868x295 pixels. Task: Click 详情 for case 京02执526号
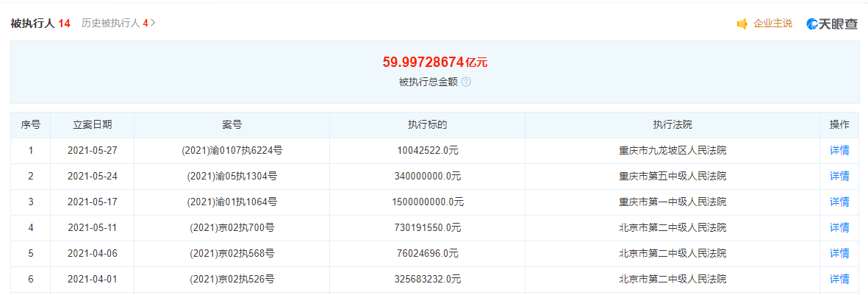[839, 279]
